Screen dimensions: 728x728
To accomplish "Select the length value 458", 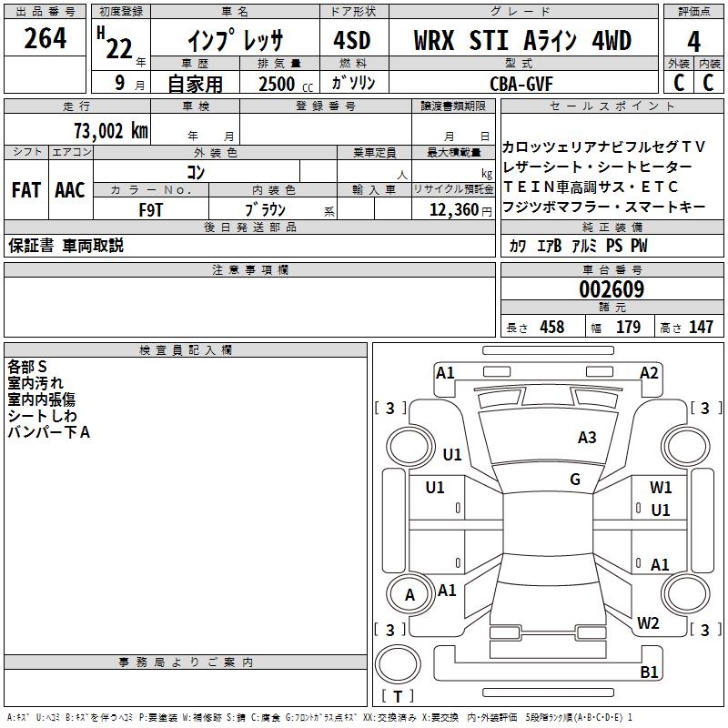I will coord(552,327).
